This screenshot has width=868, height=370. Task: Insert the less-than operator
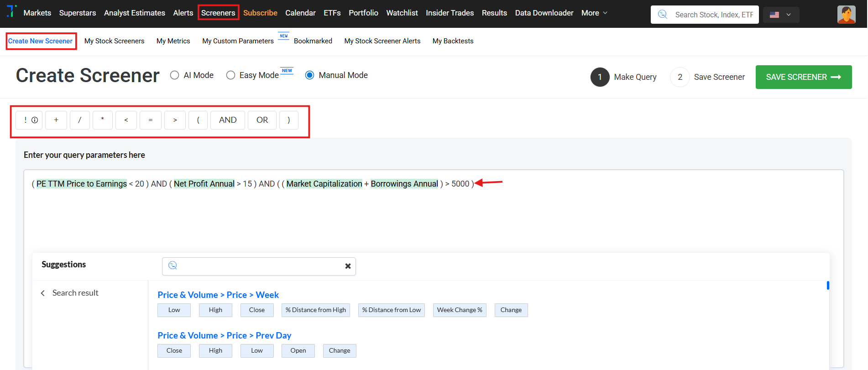tap(126, 120)
